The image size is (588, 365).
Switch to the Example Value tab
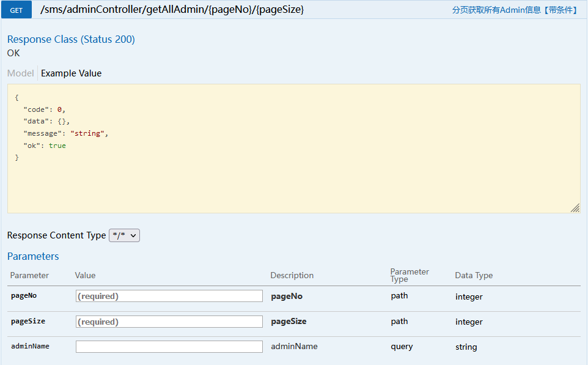[72, 73]
